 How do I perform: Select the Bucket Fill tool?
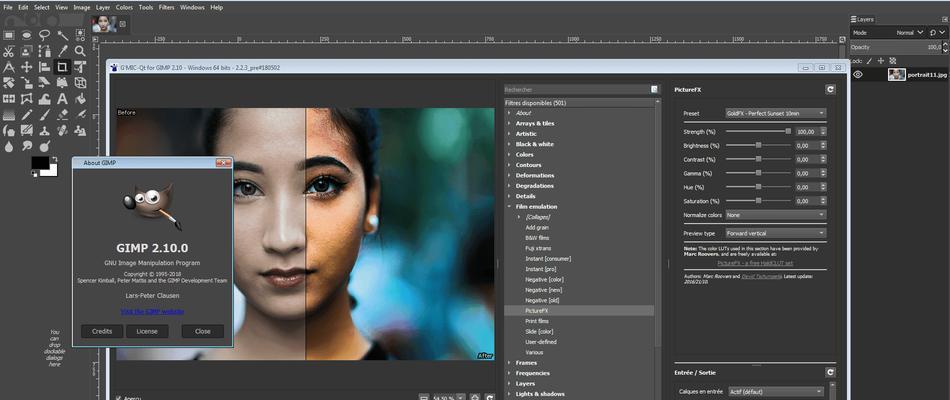(x=80, y=98)
